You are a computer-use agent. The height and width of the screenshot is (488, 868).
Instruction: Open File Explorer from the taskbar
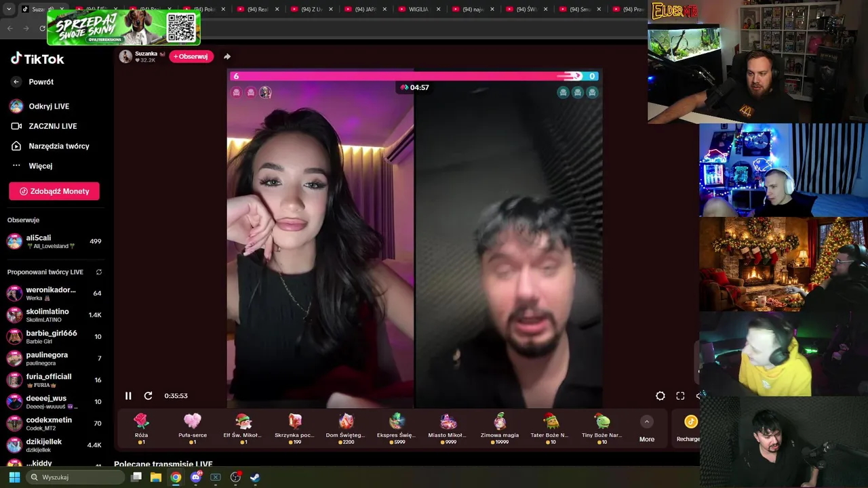[x=156, y=477]
